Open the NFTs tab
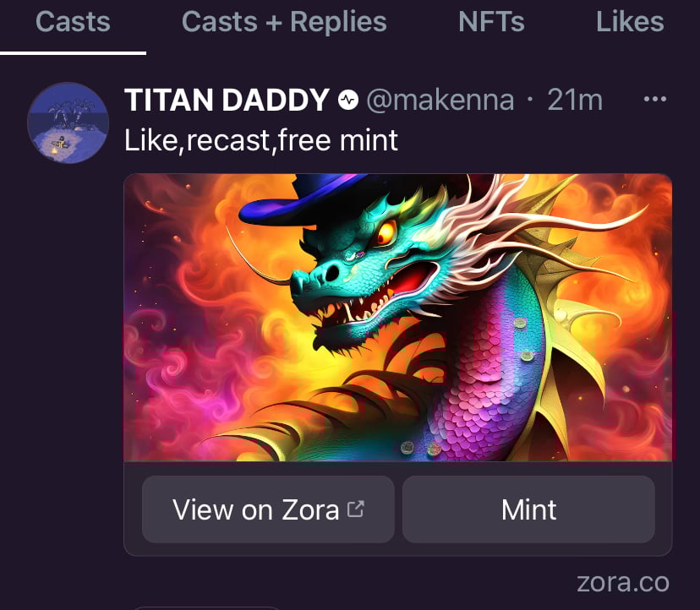Viewport: 700px width, 610px height. (x=491, y=21)
